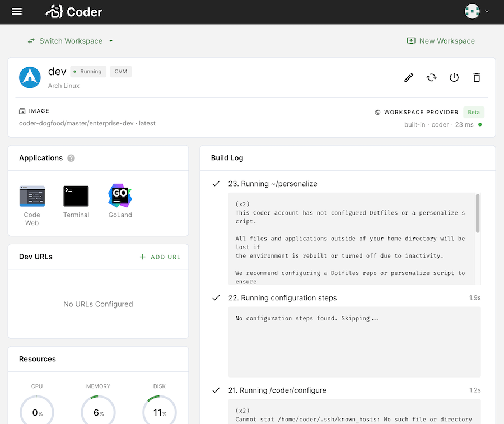This screenshot has height=424, width=504.
Task: Edit the workspace with the pencil icon
Action: (x=409, y=77)
